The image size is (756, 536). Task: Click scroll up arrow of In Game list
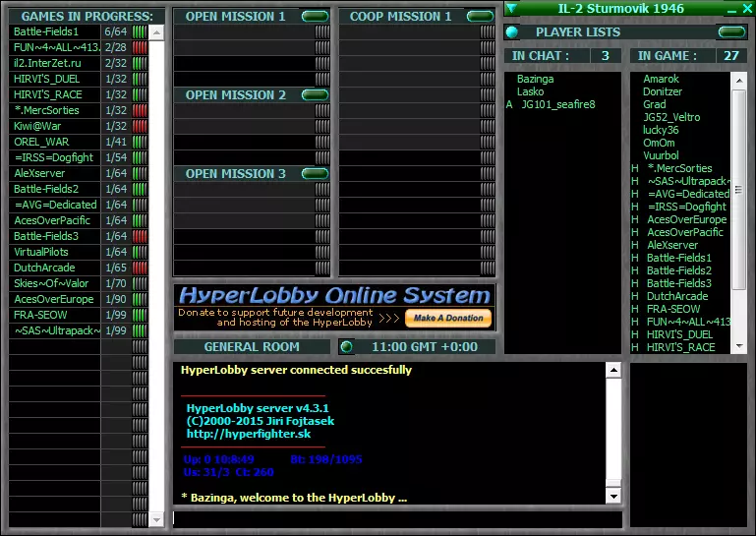pyautogui.click(x=739, y=80)
